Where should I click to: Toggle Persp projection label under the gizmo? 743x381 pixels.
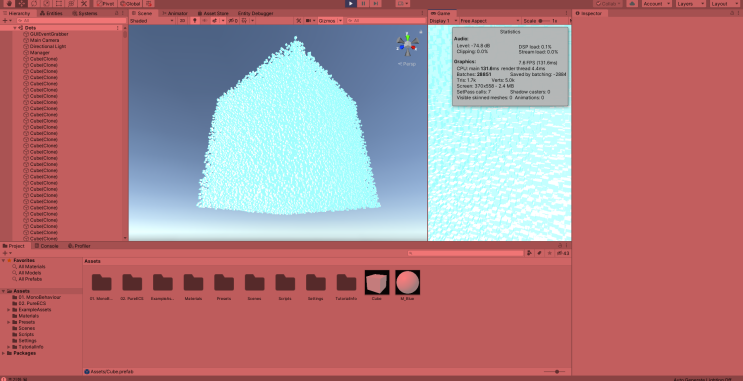tap(407, 64)
